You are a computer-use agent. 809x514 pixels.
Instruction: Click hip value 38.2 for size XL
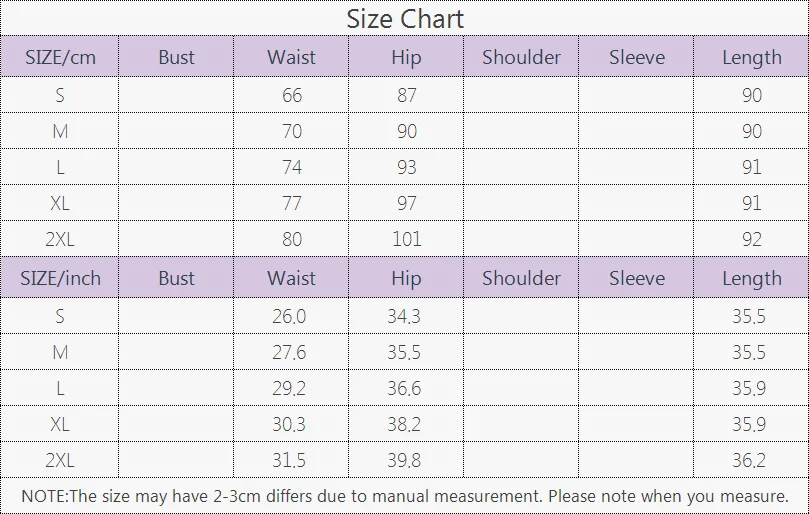(x=404, y=424)
